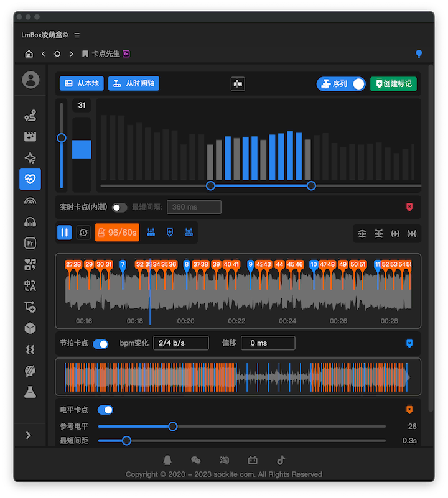Open the lab flask tool in sidebar

coord(30,392)
